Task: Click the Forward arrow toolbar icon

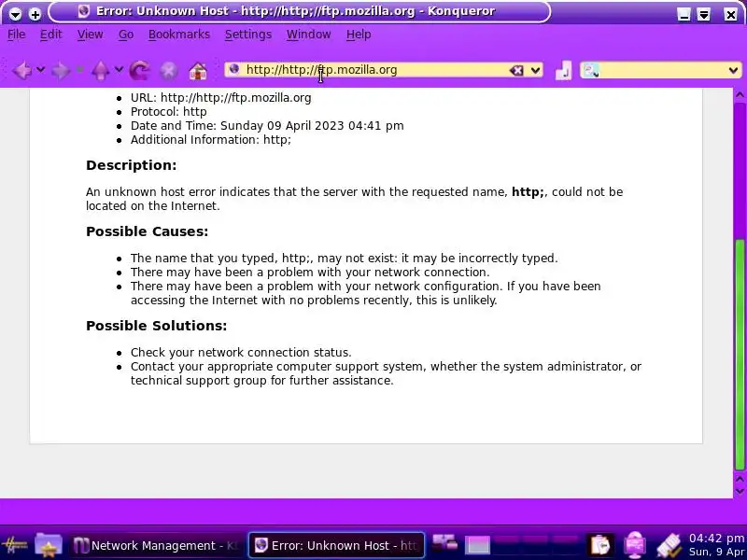Action: 61,71
